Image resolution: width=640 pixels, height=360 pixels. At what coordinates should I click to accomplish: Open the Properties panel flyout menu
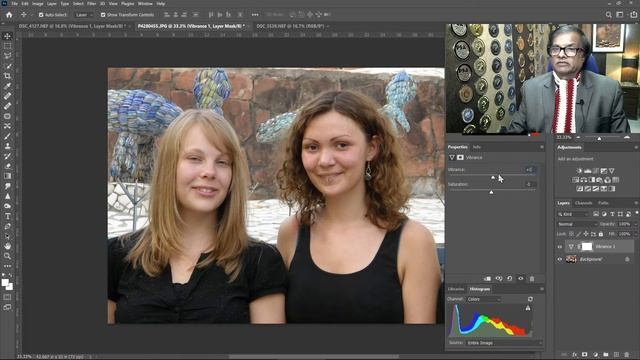[x=542, y=147]
